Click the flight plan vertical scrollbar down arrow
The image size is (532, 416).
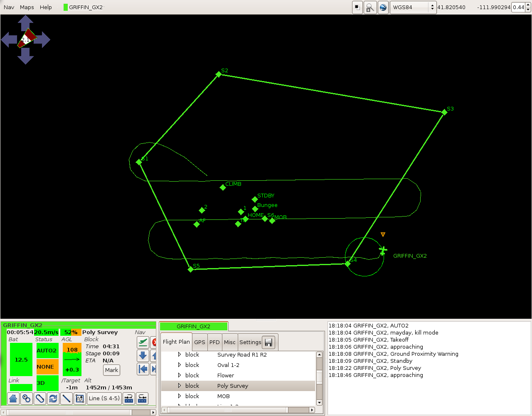coord(319,402)
